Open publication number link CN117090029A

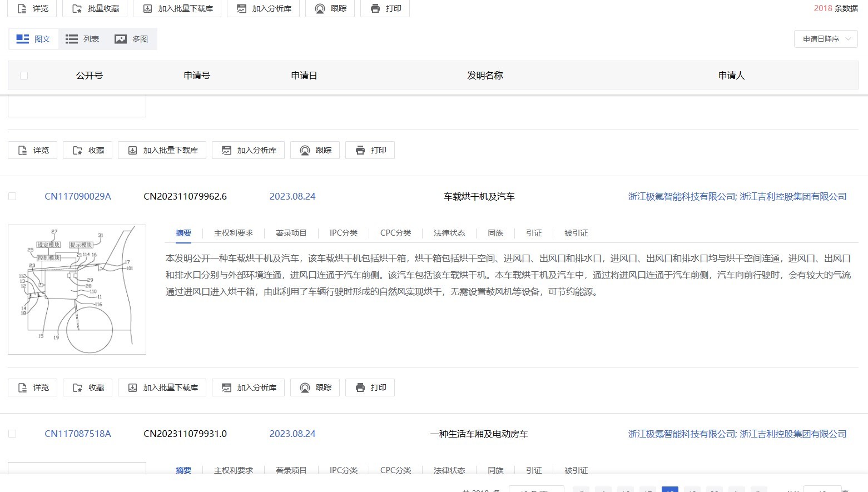78,196
